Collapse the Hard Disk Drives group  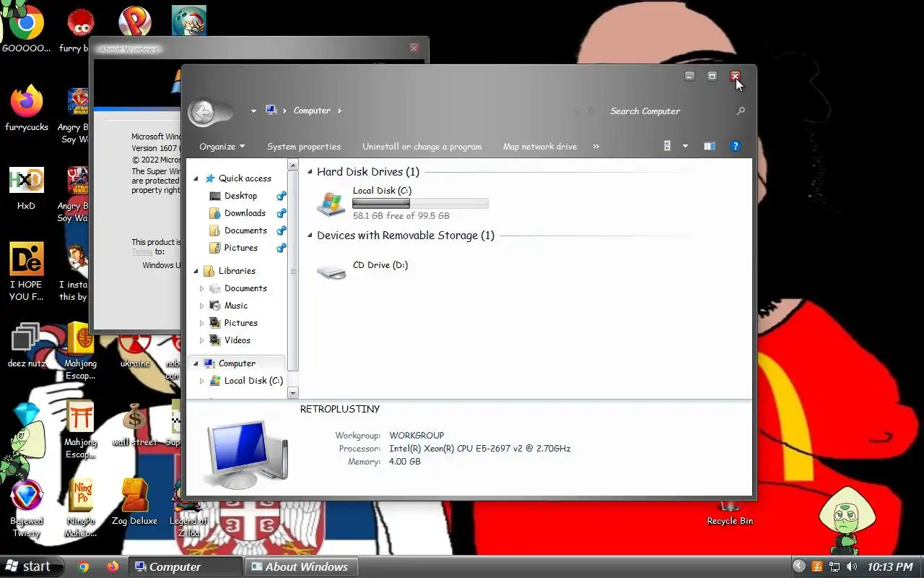[310, 172]
